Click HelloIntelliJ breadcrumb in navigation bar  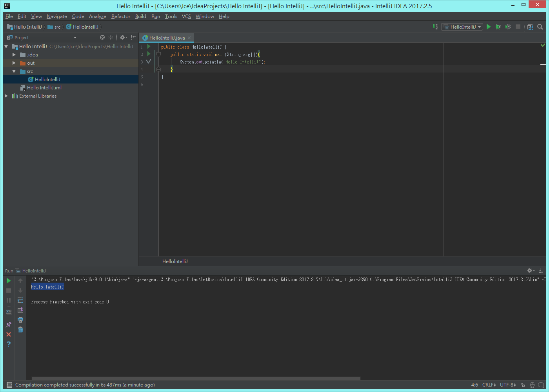(x=82, y=27)
